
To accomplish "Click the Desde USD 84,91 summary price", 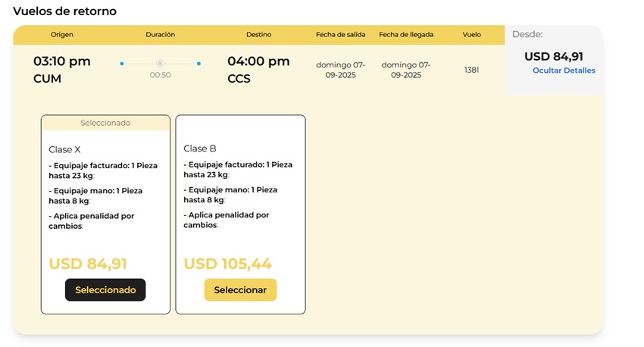I will [x=554, y=56].
